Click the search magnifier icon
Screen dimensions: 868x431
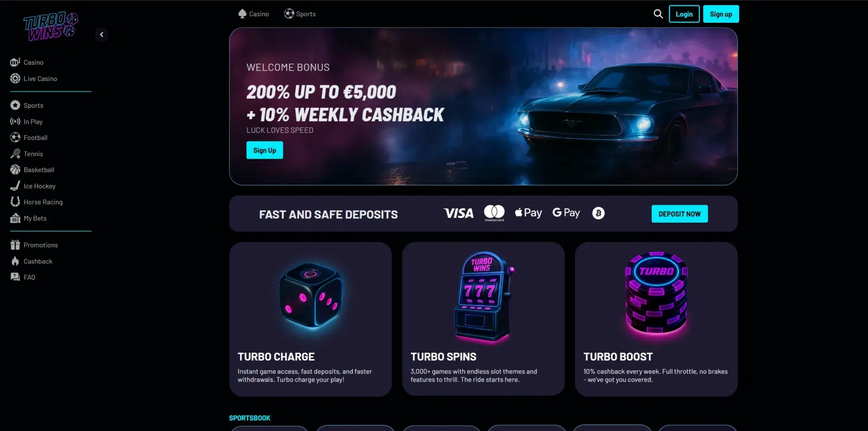click(x=658, y=14)
